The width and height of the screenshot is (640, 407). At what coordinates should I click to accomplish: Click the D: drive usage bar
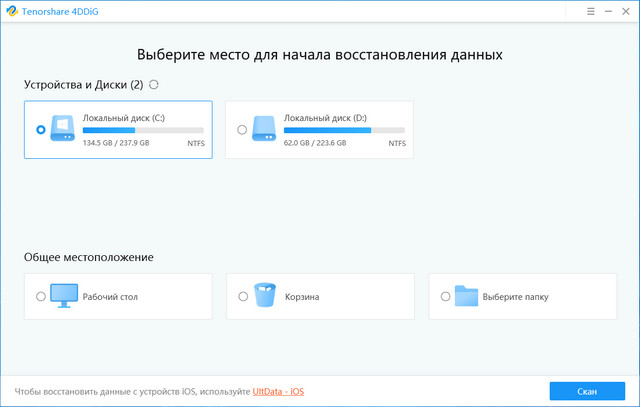pyautogui.click(x=345, y=130)
